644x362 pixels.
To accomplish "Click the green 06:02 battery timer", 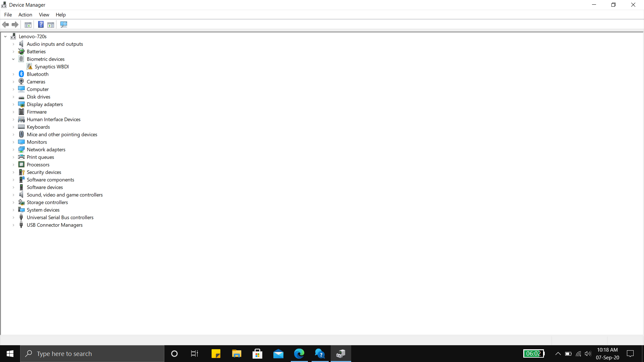I will 533,354.
